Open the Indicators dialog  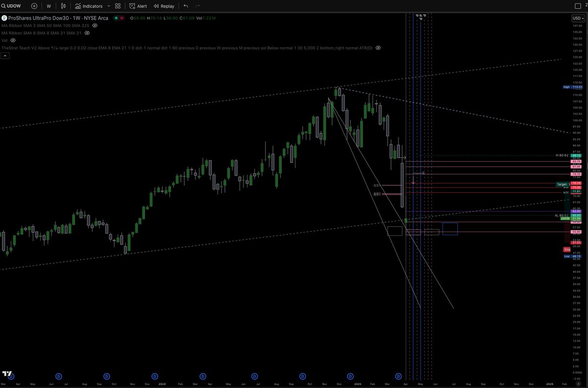pos(89,6)
